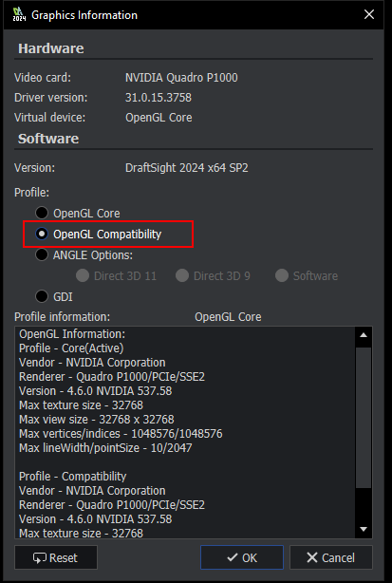Click the 'Profile - Core(Active)' line
The image size is (392, 583).
[x=71, y=348]
